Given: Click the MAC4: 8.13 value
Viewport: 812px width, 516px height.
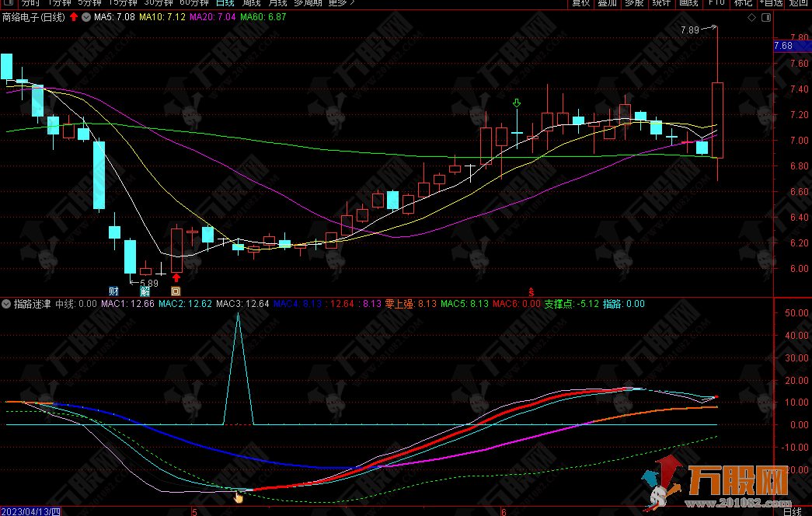Looking at the screenshot, I should pyautogui.click(x=298, y=304).
